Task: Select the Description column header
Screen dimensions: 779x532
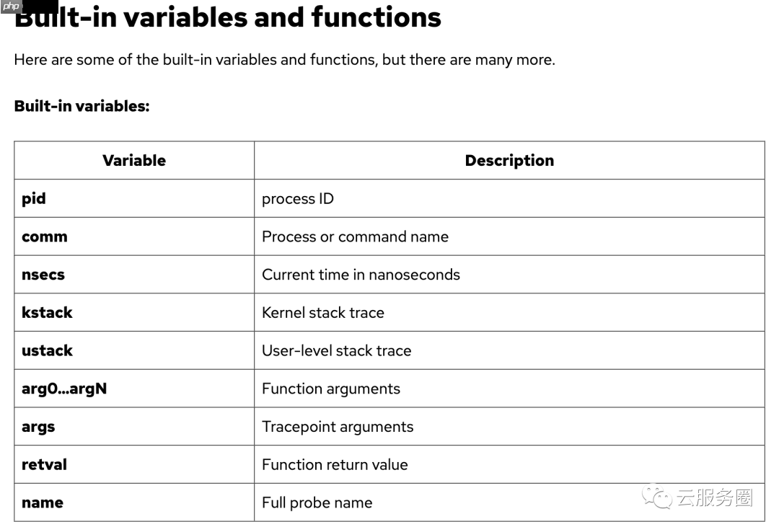Action: tap(509, 160)
